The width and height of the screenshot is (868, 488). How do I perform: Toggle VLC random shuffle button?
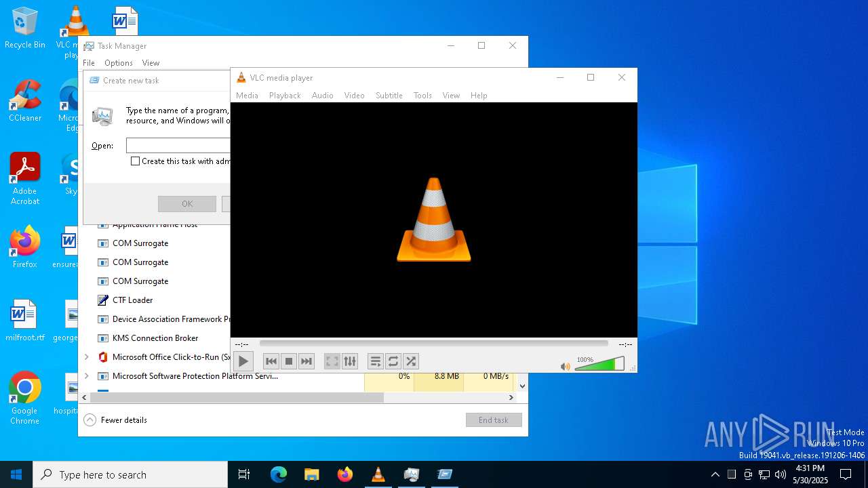point(410,361)
